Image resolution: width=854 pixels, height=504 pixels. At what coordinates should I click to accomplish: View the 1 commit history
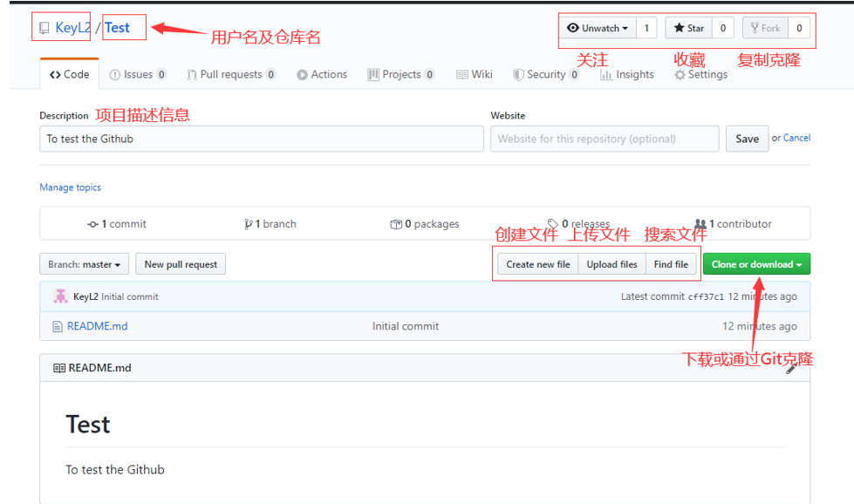(117, 224)
